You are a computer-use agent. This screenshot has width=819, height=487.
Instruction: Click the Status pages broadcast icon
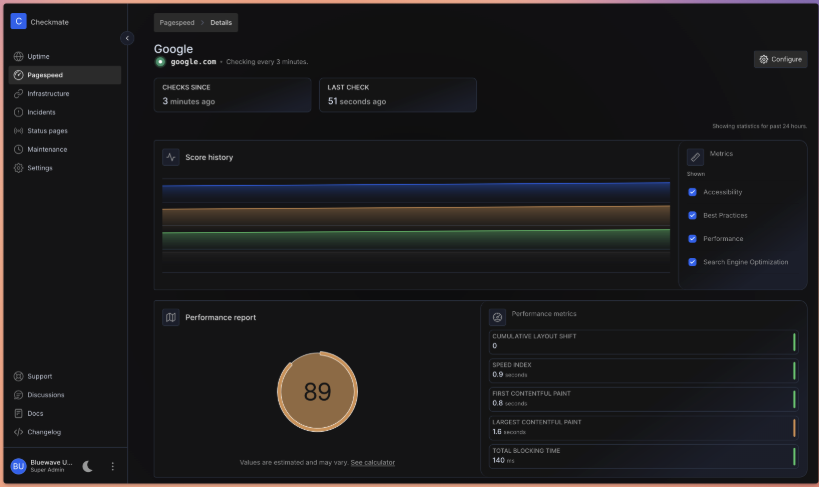point(18,131)
